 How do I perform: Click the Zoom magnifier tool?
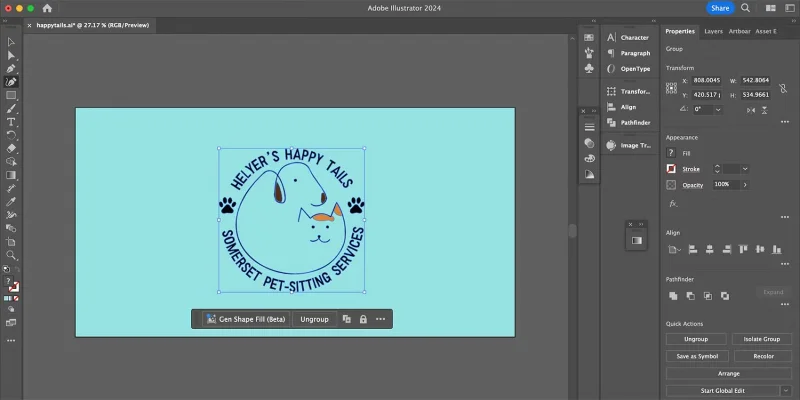pos(11,255)
